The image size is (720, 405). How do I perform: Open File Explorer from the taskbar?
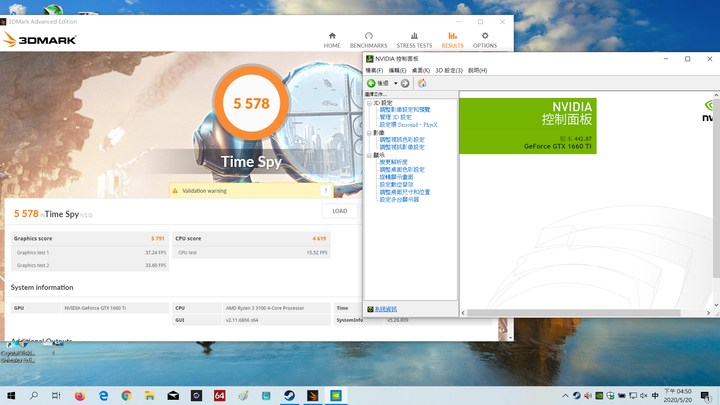(150, 395)
